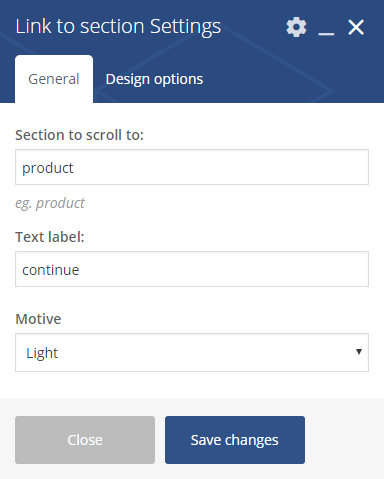Viewport: 384px width, 479px height.
Task: Minimize the Link to section Settings panel
Action: pyautogui.click(x=326, y=33)
